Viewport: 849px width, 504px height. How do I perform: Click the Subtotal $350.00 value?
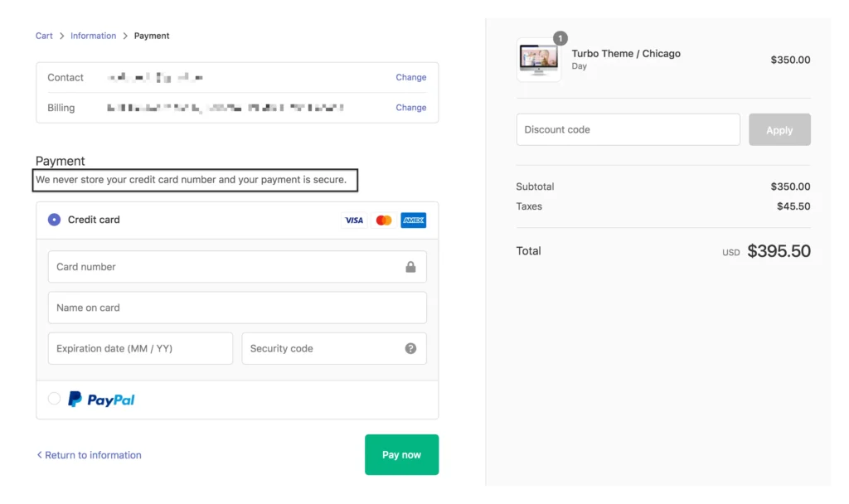point(790,187)
